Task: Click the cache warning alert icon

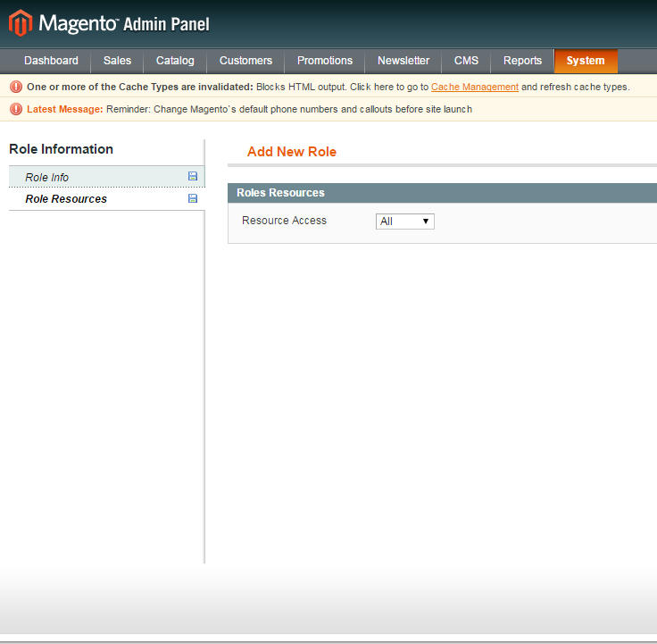Action: click(x=16, y=87)
